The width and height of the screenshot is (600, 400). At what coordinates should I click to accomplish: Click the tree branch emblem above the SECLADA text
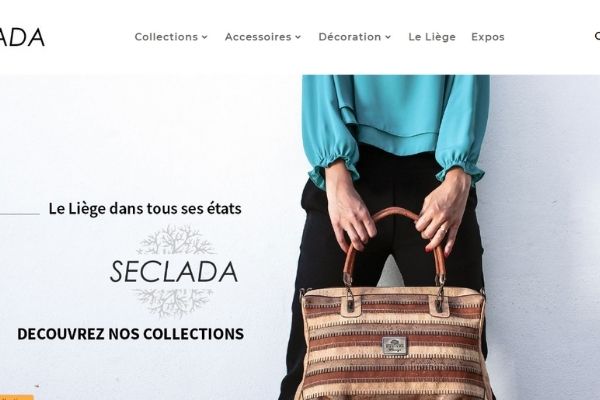[175, 241]
